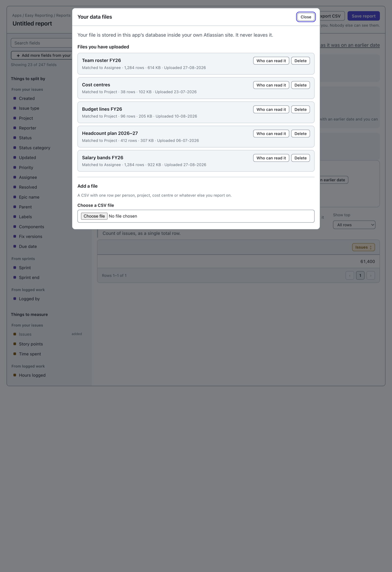
Task: Open who can read Headcount plan 2026–27
Action: pyautogui.click(x=271, y=134)
